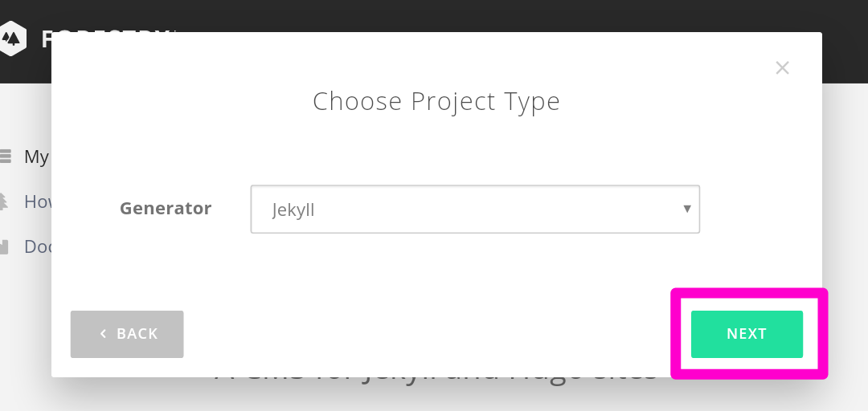The height and width of the screenshot is (411, 868).
Task: Click the chevron inside the Back button
Action: point(103,334)
